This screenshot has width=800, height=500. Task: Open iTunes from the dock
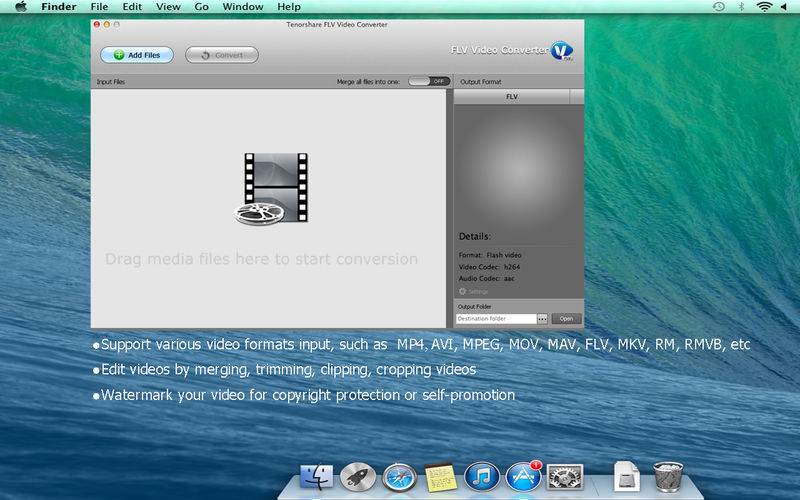coord(481,477)
